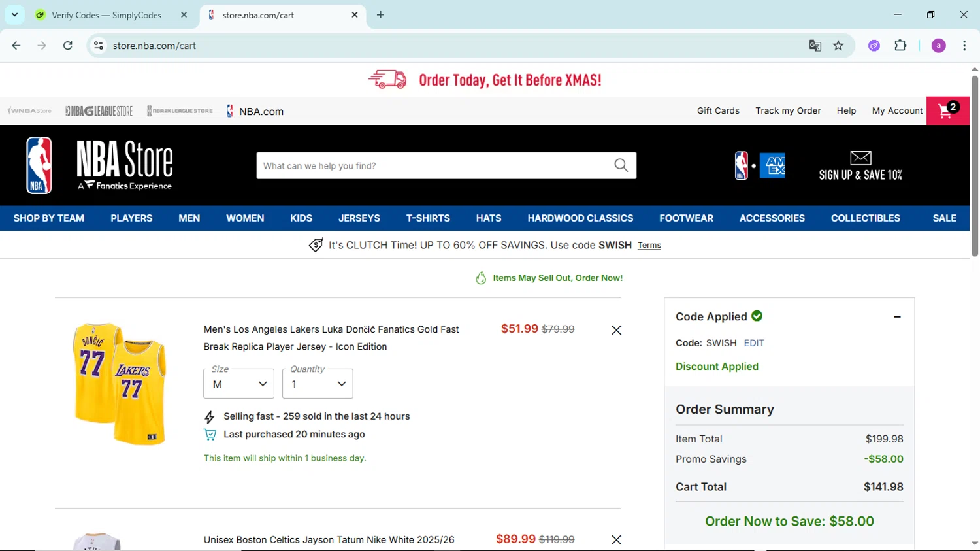Open browser translate page icon
Viewport: 980px width, 551px height.
tap(815, 46)
